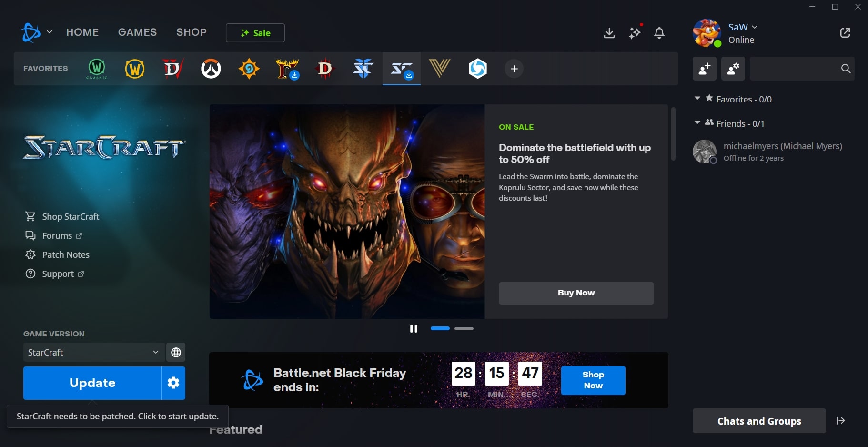The image size is (868, 447).
Task: Open notifications via the bell icon
Action: click(660, 33)
